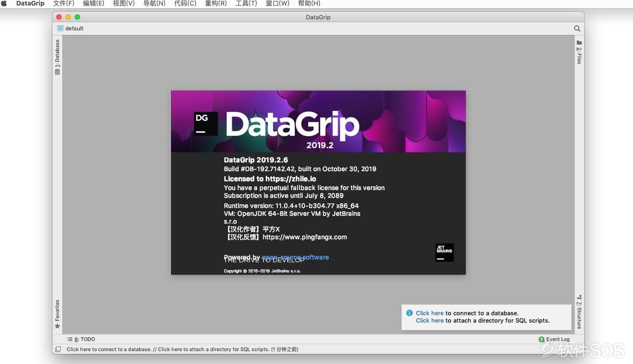The image size is (633, 364).
Task: Click the status bar connect message
Action: 182,349
